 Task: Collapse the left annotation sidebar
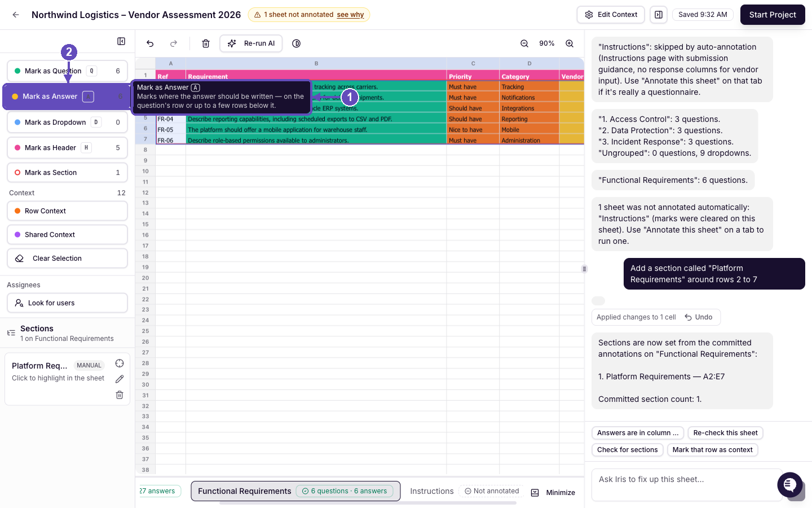coord(121,41)
